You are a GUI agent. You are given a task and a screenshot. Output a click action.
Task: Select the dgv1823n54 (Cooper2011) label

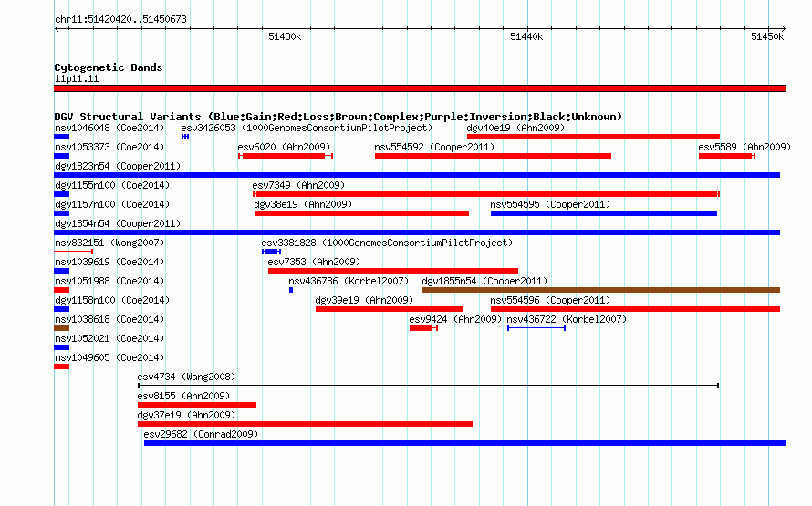[x=118, y=166]
